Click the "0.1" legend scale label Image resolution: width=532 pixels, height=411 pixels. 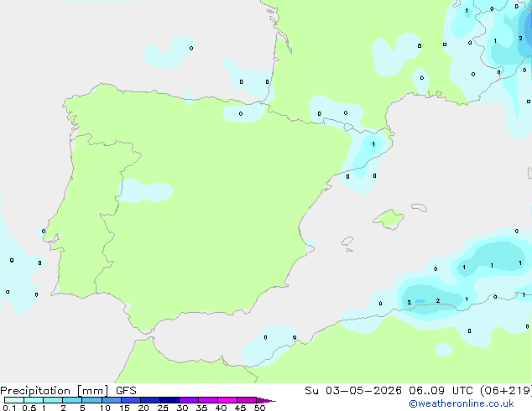(x=9, y=408)
